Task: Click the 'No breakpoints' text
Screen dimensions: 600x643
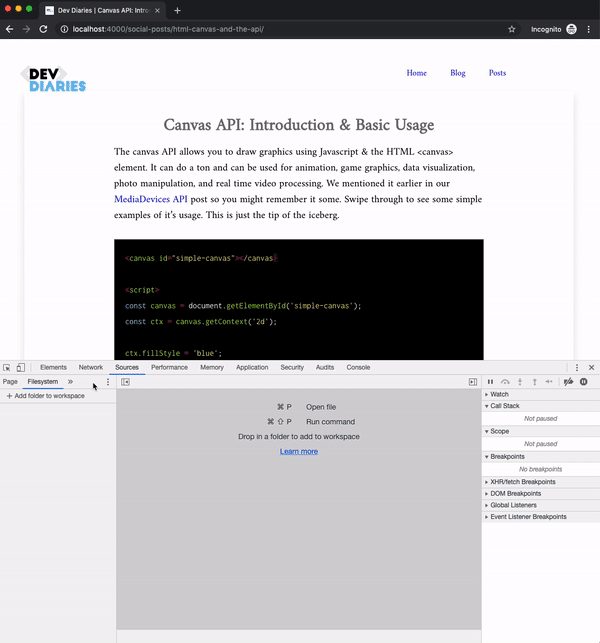Action: click(x=541, y=469)
